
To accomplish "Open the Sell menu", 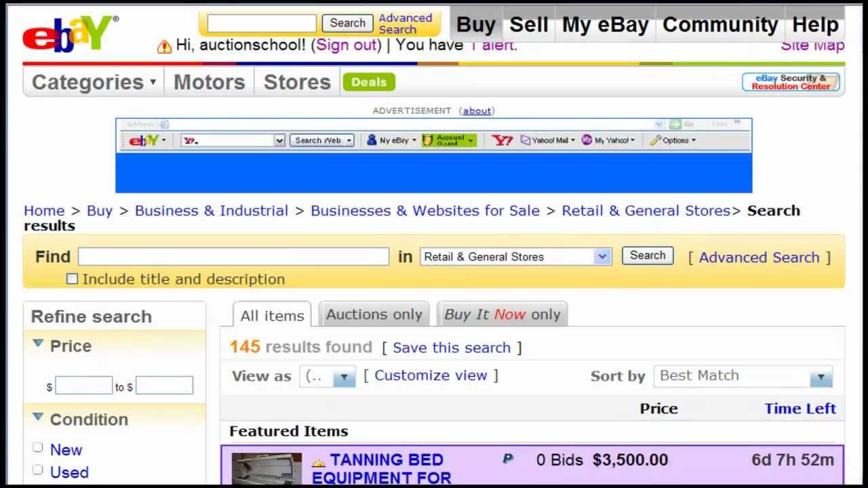I will tap(528, 24).
